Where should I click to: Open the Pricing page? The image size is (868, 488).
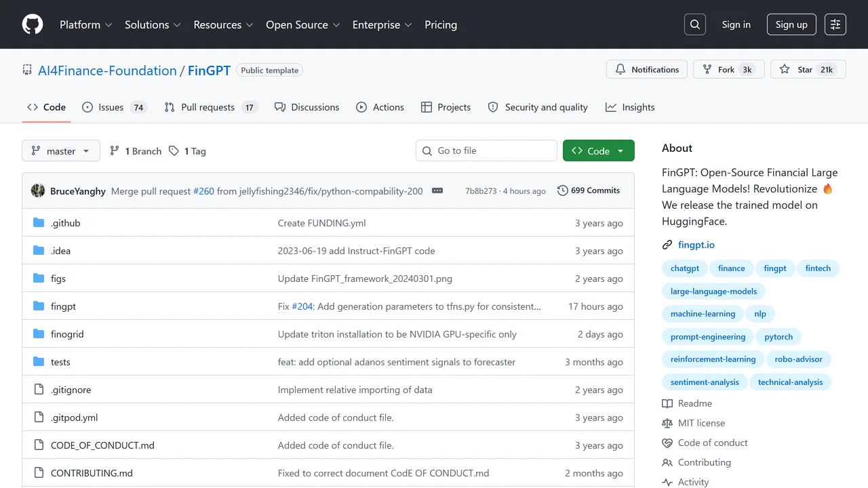pyautogui.click(x=441, y=24)
